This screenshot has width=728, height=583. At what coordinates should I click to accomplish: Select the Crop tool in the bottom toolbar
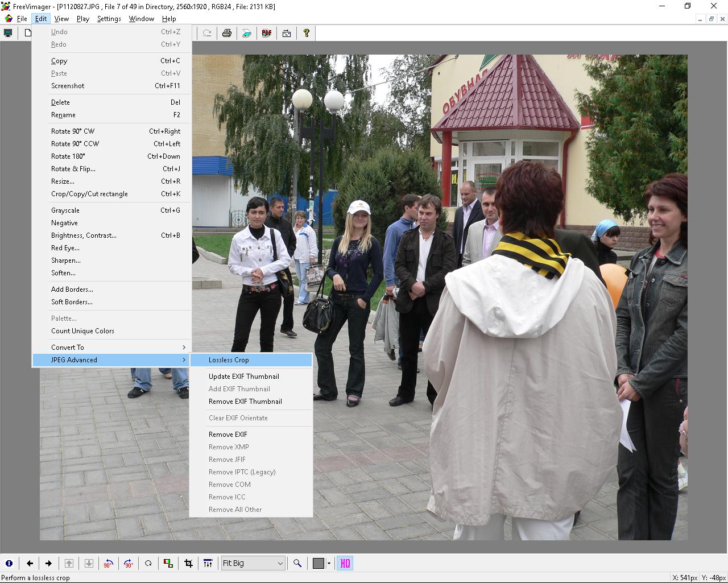pyautogui.click(x=188, y=563)
